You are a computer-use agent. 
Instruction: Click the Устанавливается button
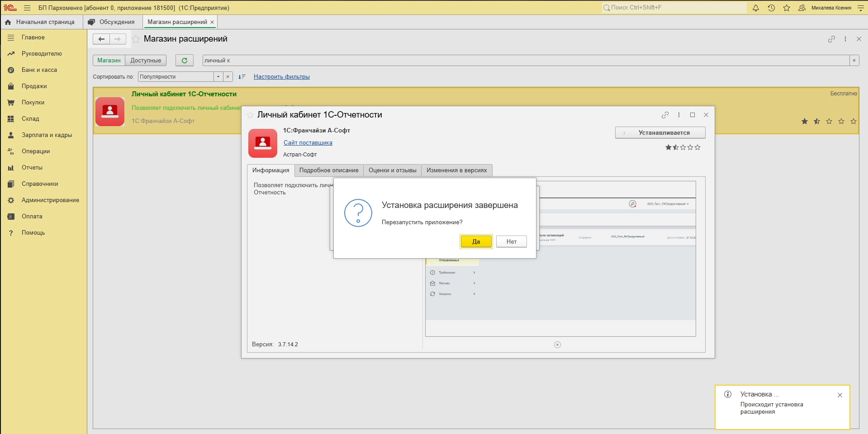pos(660,132)
